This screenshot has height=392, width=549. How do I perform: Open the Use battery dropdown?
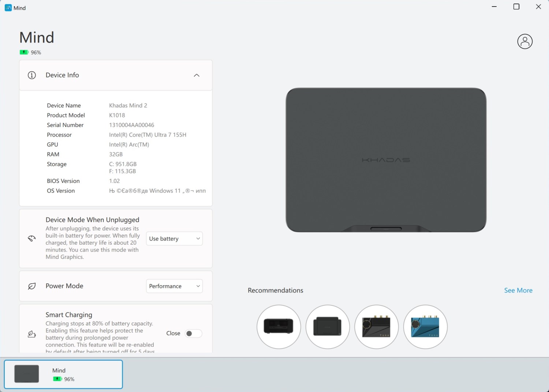pos(174,239)
